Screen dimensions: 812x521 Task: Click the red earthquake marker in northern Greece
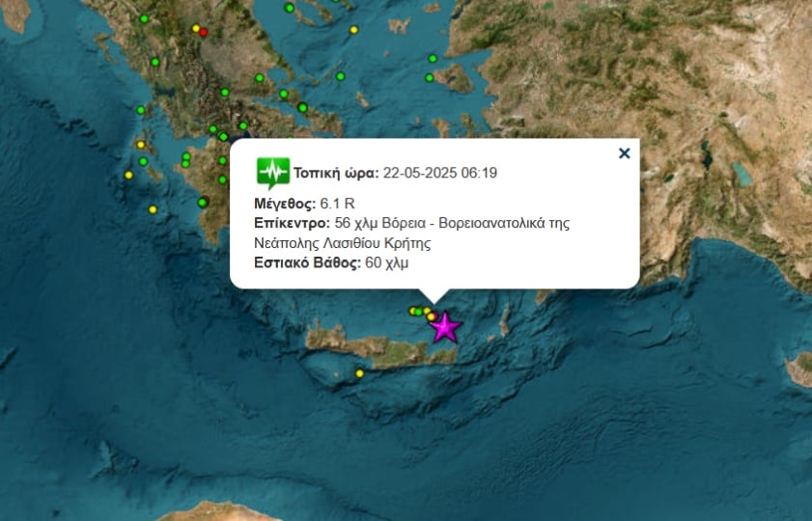point(204,33)
